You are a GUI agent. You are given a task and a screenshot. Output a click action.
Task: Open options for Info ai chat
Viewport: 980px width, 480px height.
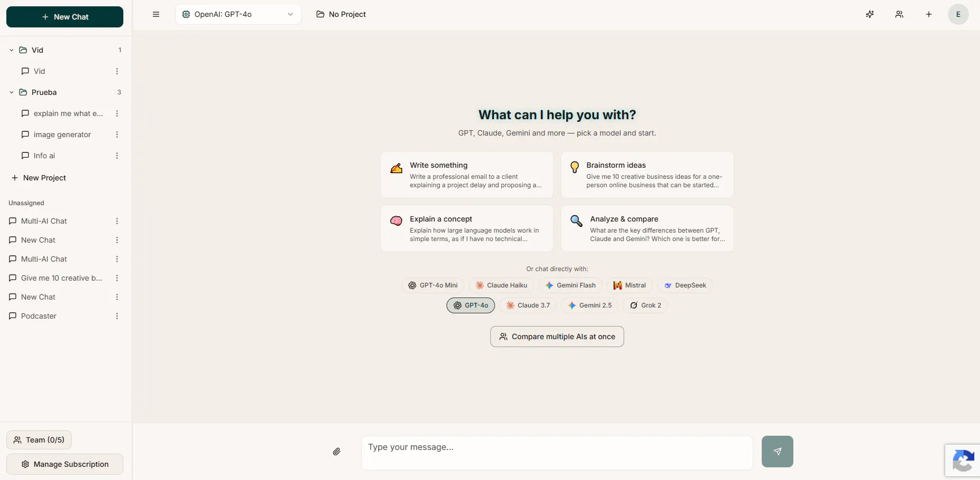coord(117,156)
